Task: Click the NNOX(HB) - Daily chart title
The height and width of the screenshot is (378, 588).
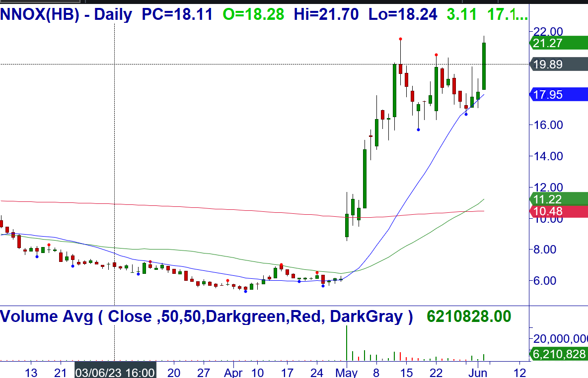Action: tap(66, 14)
